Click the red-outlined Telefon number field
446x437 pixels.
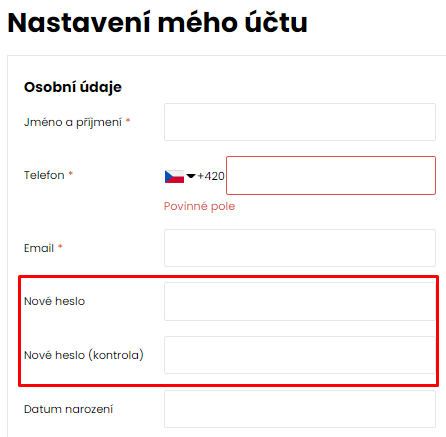coord(331,175)
